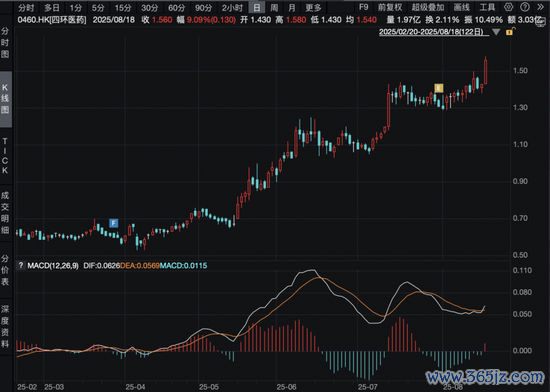The height and width of the screenshot is (392, 550).
Task: Select the 日 daily chart tab
Action: (x=257, y=7)
